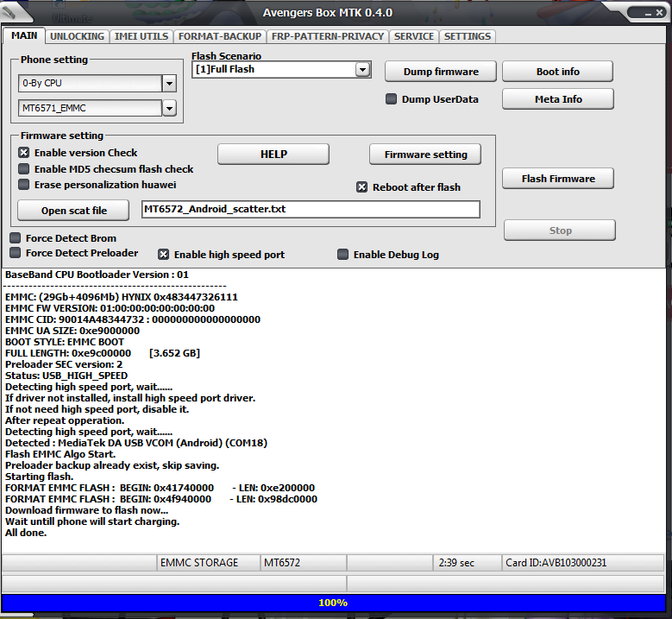Expand the MT6571_EMMC dropdown arrow
This screenshot has width=672, height=619.
coord(169,108)
